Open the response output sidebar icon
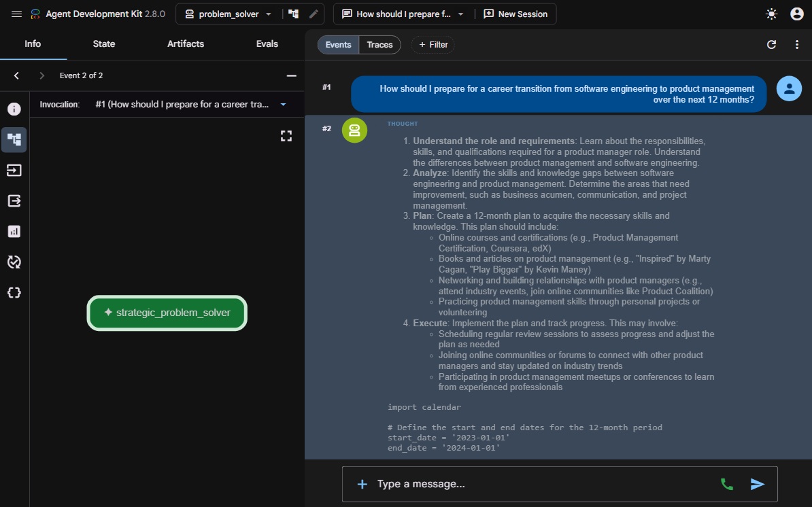This screenshot has width=812, height=507. pos(14,200)
